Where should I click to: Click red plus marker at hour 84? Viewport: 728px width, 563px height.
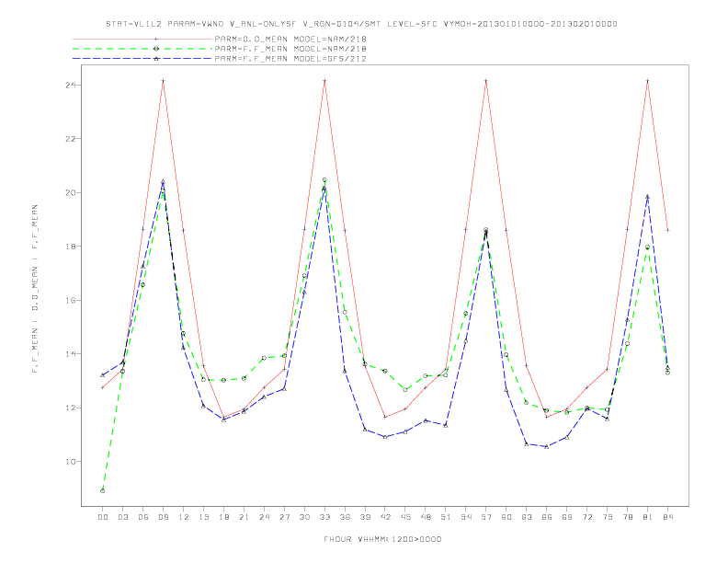click(x=668, y=230)
